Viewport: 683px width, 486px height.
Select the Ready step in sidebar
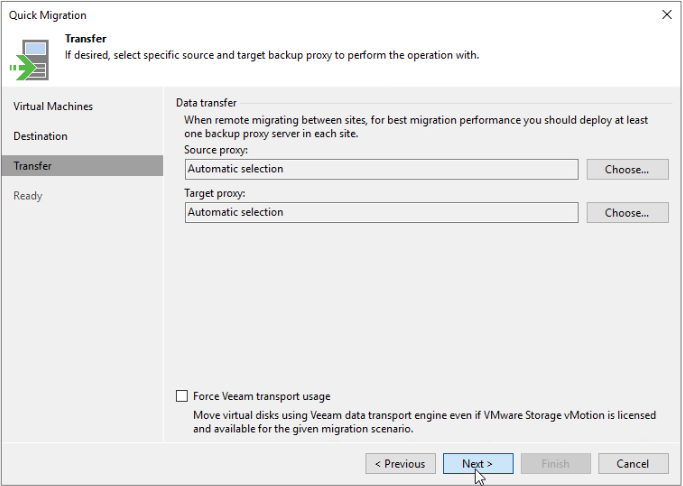coord(28,196)
